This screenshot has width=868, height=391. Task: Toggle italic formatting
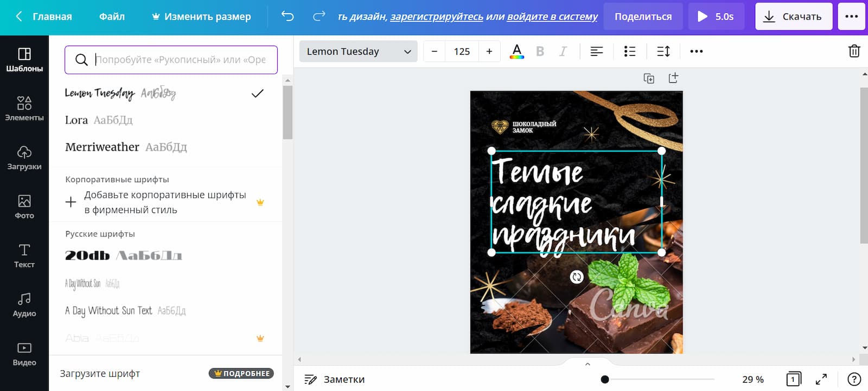(563, 51)
